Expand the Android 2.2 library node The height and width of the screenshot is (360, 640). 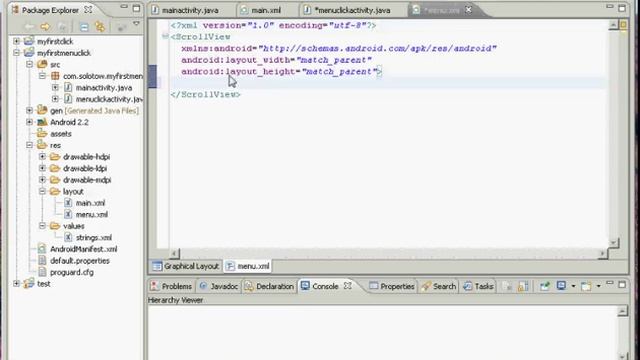coord(29,122)
